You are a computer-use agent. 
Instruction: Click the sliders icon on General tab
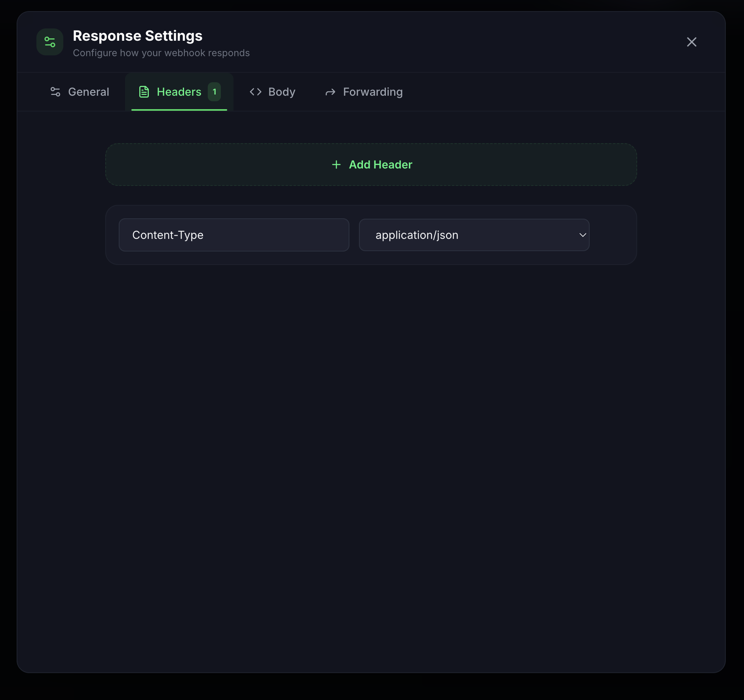pyautogui.click(x=55, y=92)
